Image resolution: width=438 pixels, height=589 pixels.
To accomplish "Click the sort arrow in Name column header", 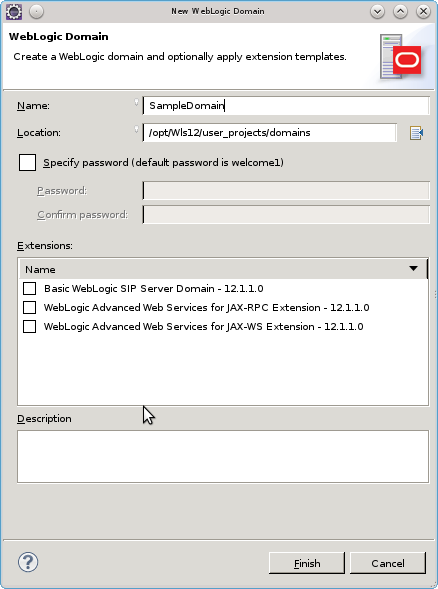I will coord(413,269).
